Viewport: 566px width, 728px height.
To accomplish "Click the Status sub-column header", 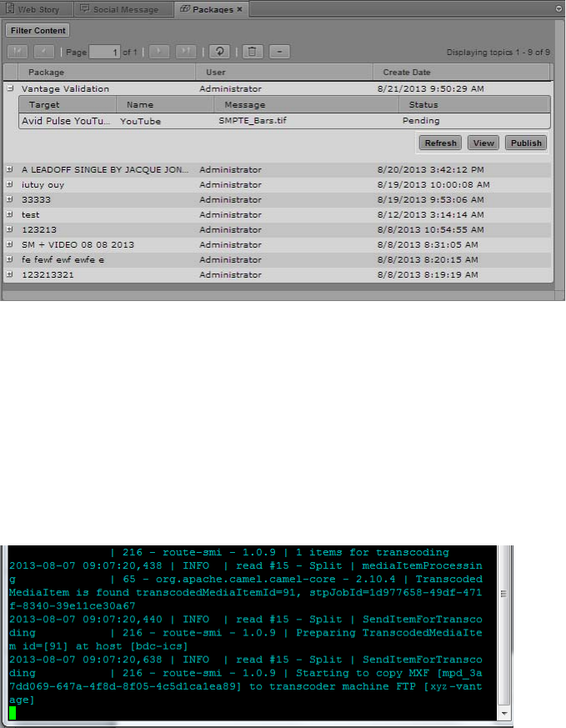I will coord(474,105).
